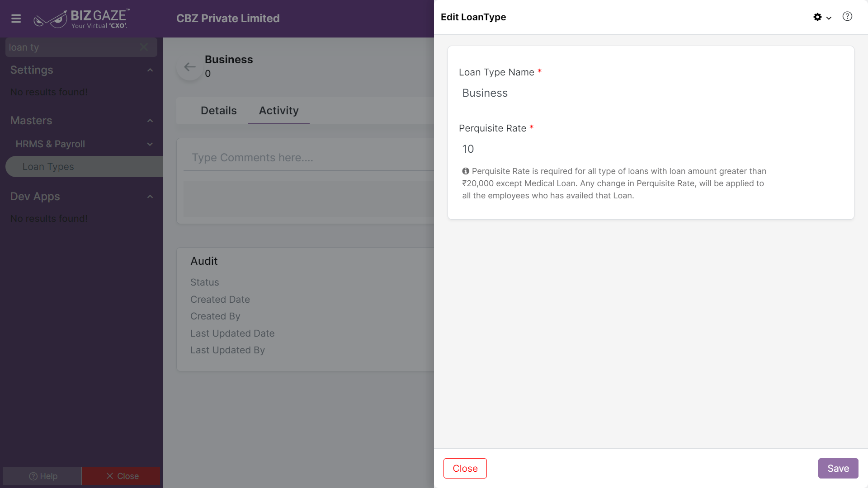Click the BizGaze logo

click(x=82, y=19)
